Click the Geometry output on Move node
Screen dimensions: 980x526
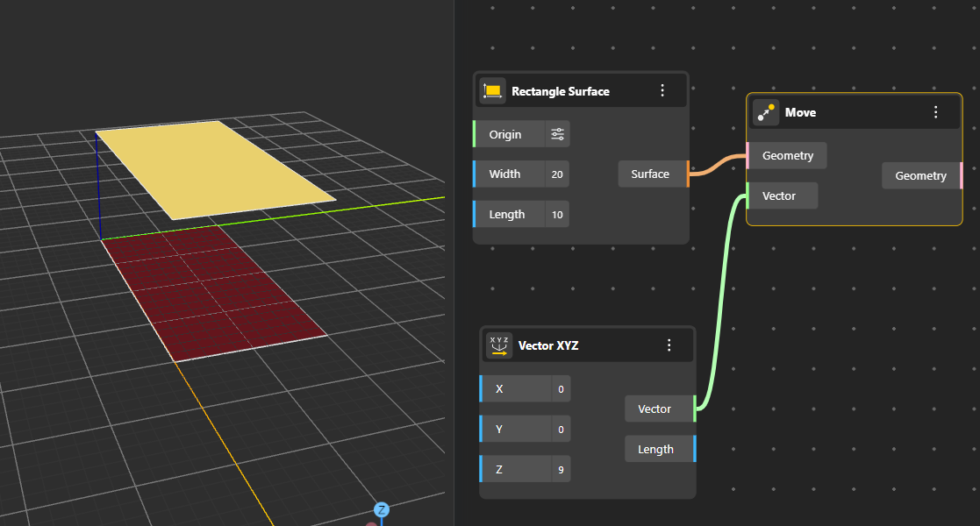[x=921, y=176]
